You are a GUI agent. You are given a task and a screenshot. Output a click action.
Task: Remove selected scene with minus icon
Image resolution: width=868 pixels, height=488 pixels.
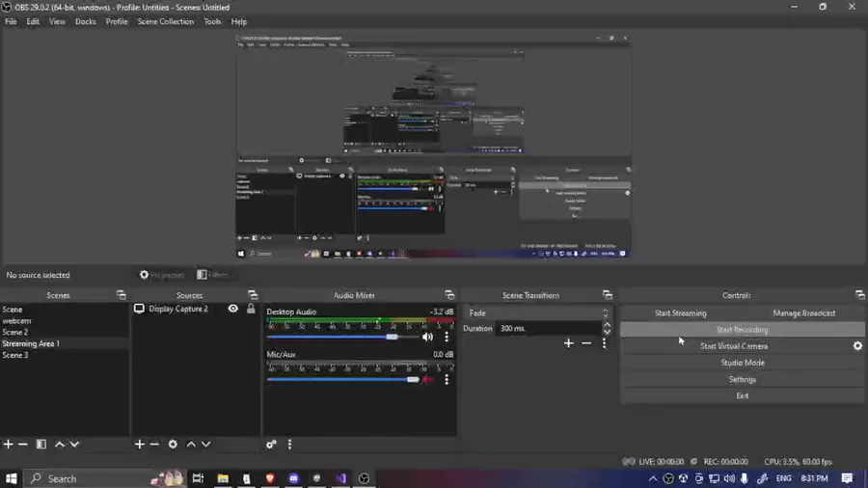click(x=23, y=445)
